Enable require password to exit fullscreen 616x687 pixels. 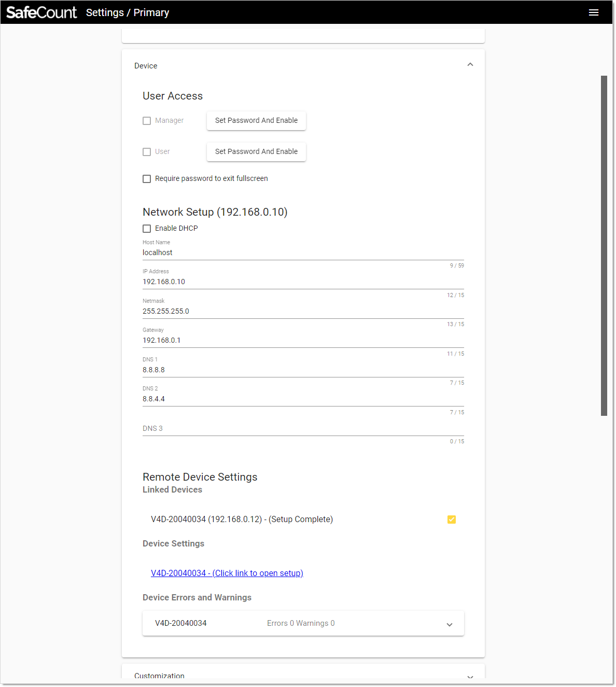[147, 179]
